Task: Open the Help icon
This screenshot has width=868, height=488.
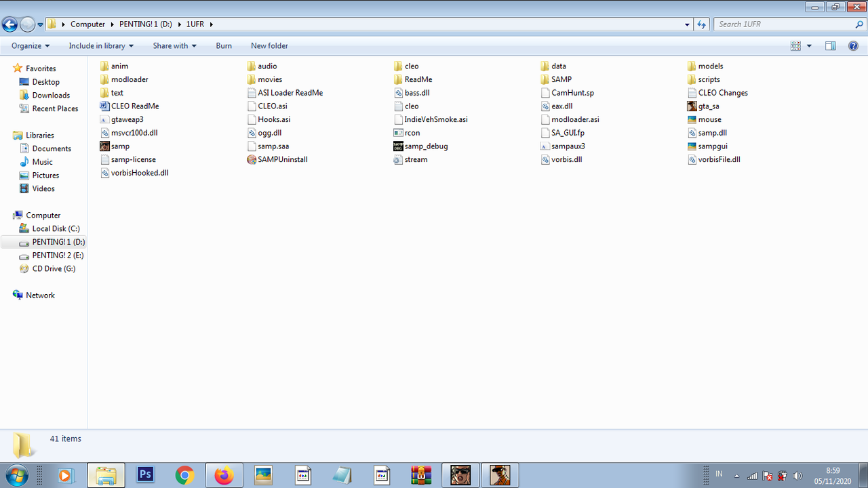Action: pyautogui.click(x=854, y=46)
